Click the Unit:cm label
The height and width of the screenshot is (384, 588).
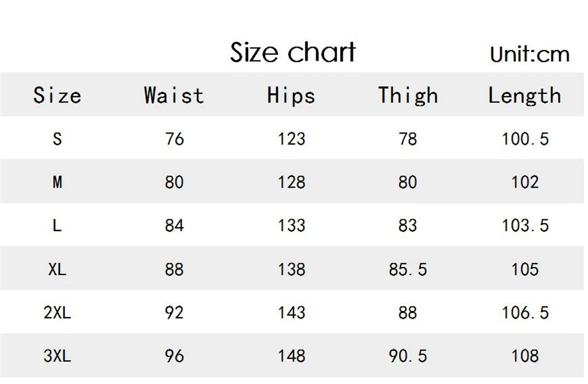coord(530,54)
